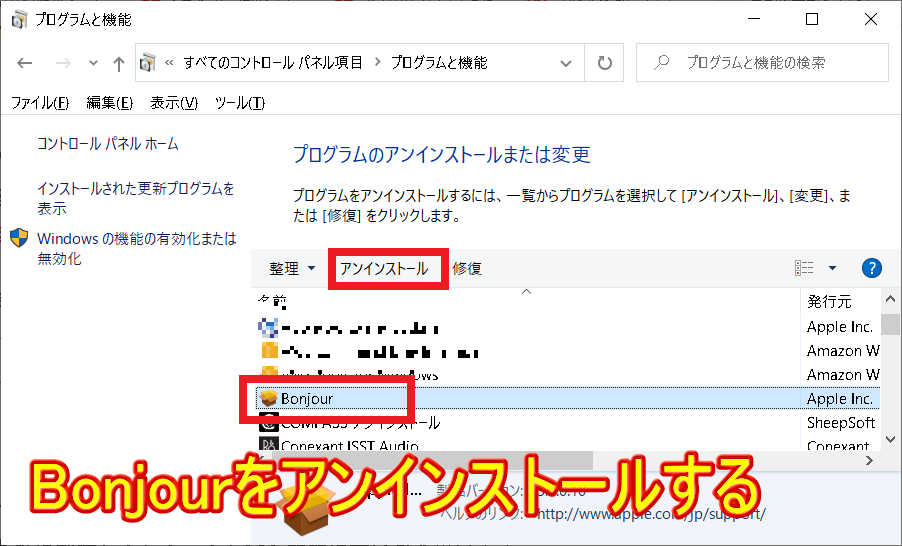
Task: Open the 表示(V) menu
Action: point(174,103)
